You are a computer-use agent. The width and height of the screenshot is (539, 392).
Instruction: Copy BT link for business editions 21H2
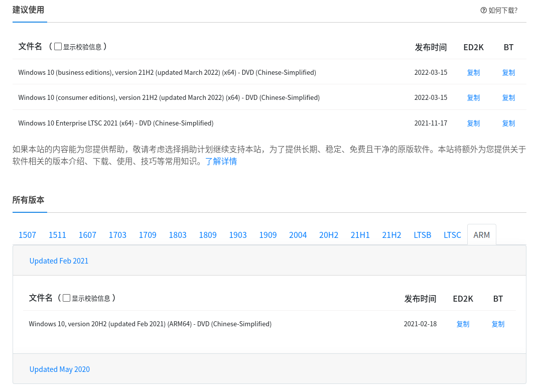[508, 73]
